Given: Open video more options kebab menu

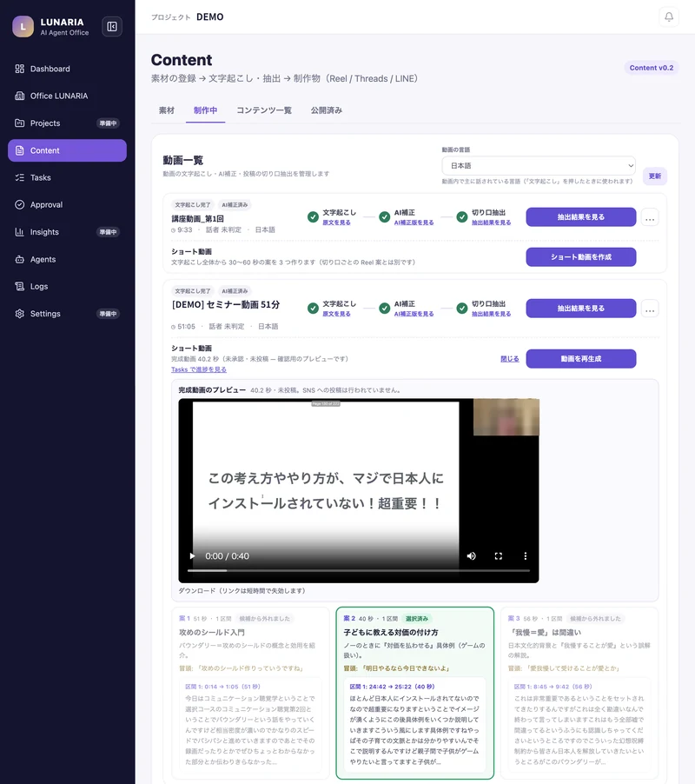Looking at the screenshot, I should (x=525, y=556).
